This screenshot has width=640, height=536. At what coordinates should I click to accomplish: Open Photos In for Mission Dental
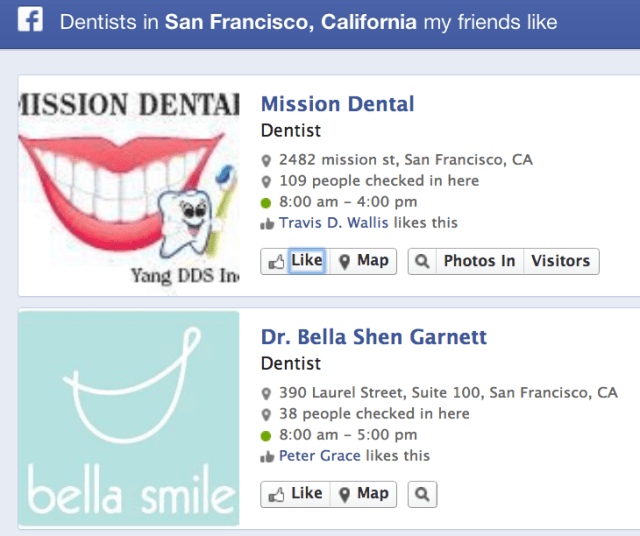pyautogui.click(x=479, y=261)
